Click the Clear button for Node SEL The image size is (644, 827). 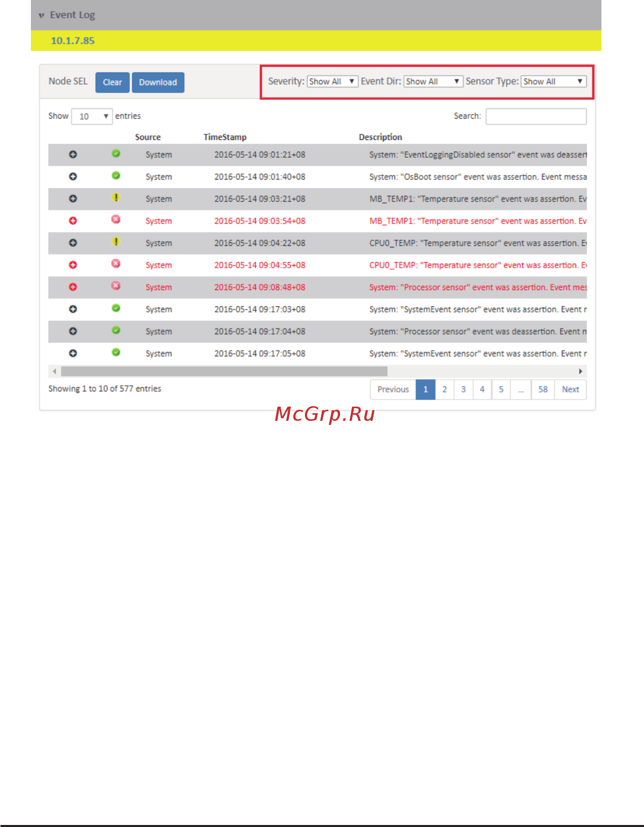[x=112, y=82]
